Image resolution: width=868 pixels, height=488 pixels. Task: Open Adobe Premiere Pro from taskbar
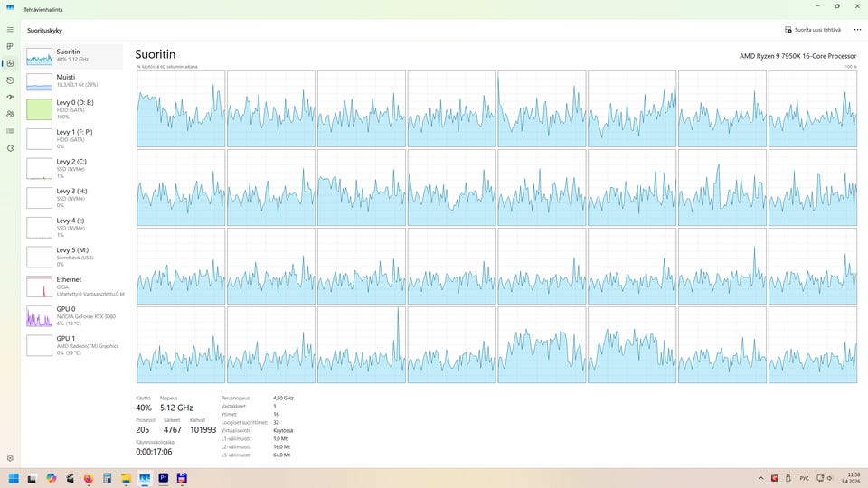[164, 478]
